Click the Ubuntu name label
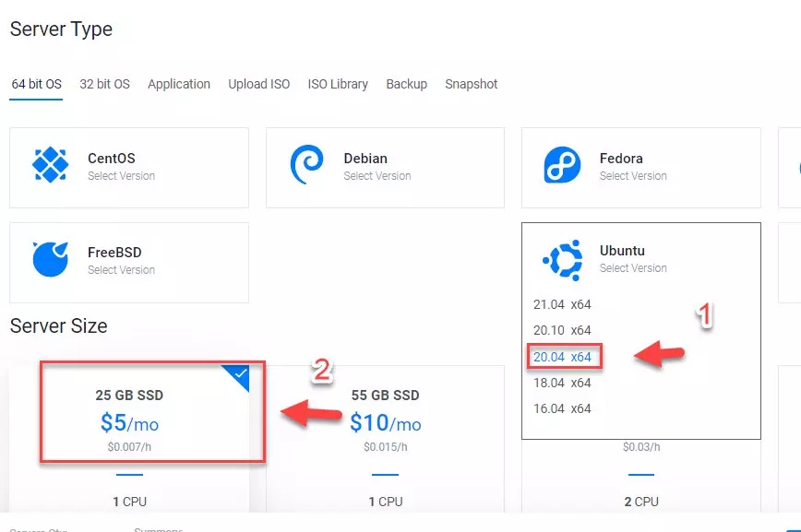This screenshot has width=801, height=532. pyautogui.click(x=622, y=251)
